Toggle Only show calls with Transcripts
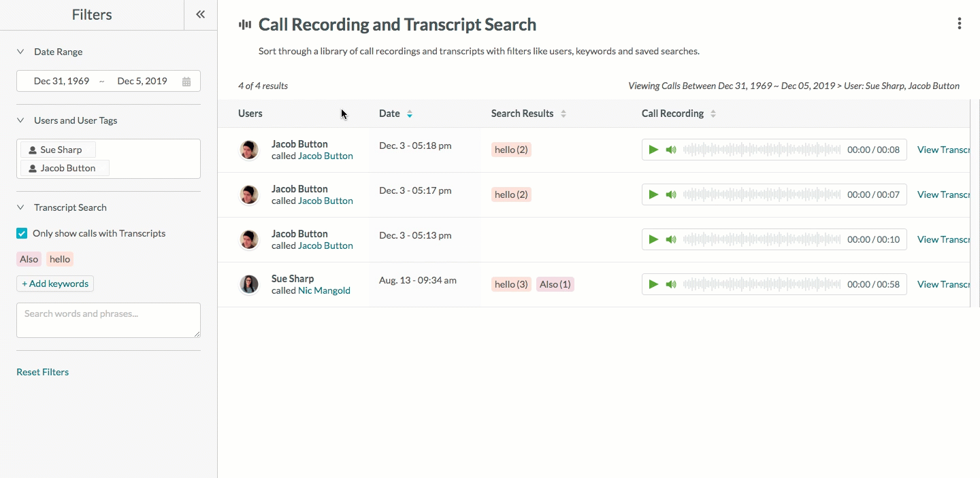 22,233
